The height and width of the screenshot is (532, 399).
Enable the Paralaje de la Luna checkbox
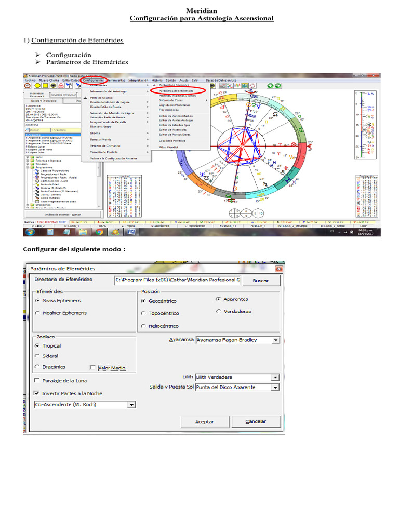(x=37, y=381)
